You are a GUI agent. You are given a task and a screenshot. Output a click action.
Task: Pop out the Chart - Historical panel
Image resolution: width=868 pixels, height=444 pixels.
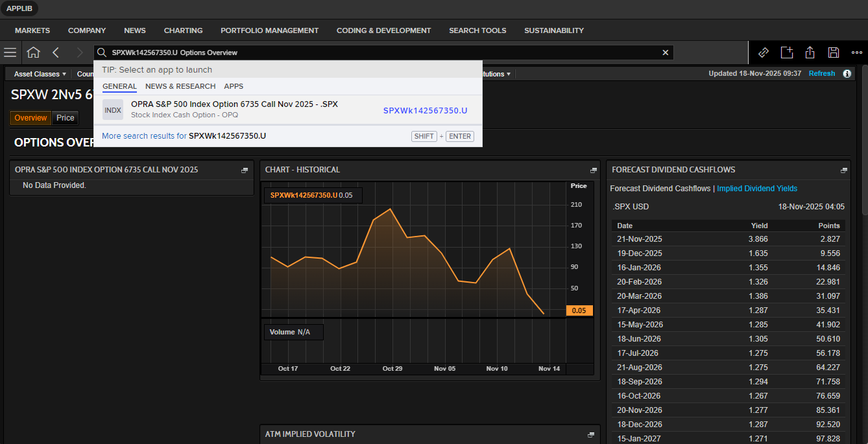[x=594, y=170]
